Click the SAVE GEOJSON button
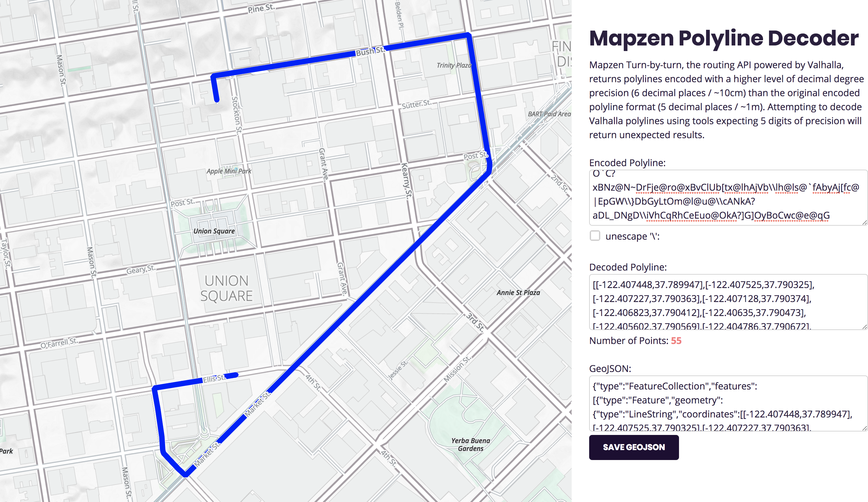This screenshot has height=502, width=868. pos(634,447)
